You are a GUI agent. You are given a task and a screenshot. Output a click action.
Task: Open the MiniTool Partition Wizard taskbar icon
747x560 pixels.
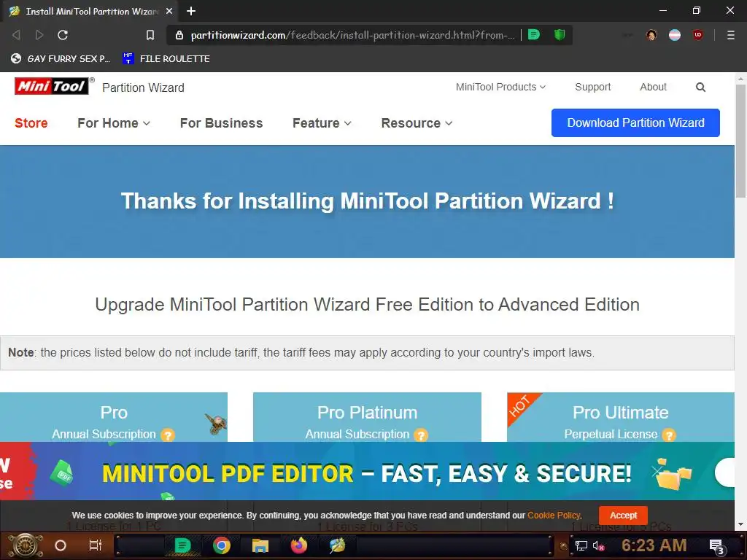(x=337, y=545)
